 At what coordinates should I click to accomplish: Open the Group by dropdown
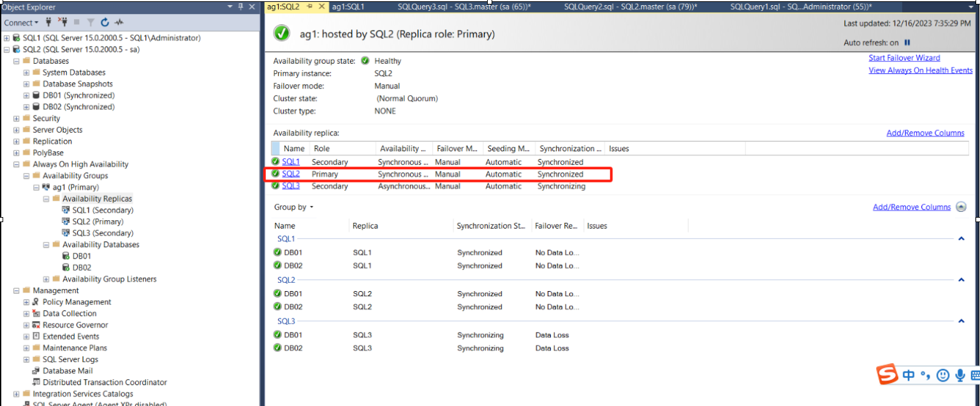tap(294, 207)
